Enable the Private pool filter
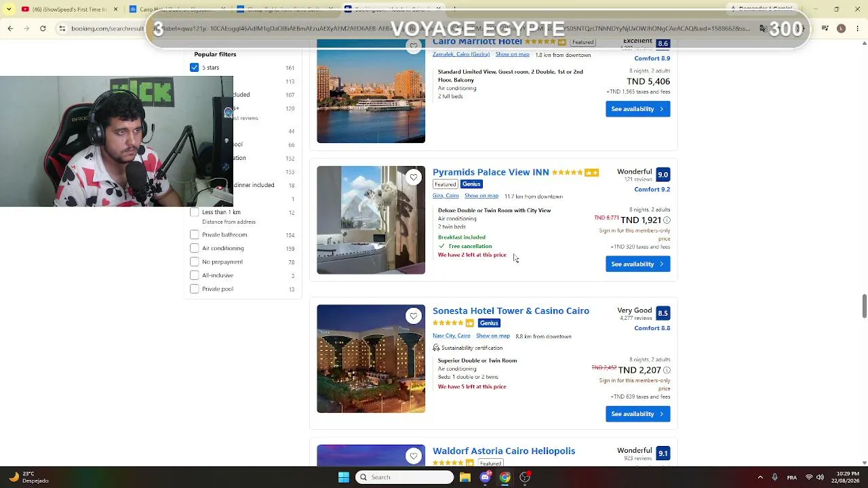This screenshot has width=868, height=488. (x=195, y=289)
